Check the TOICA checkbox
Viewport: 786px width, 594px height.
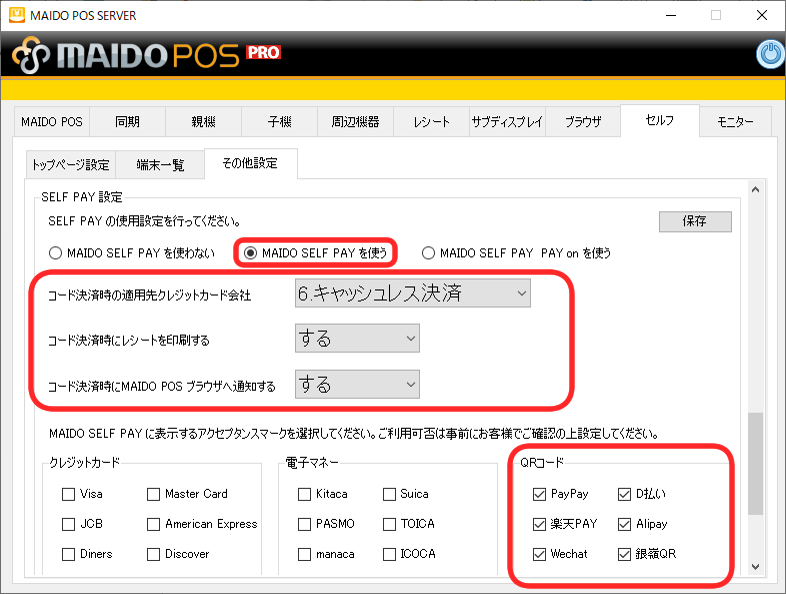coord(389,524)
